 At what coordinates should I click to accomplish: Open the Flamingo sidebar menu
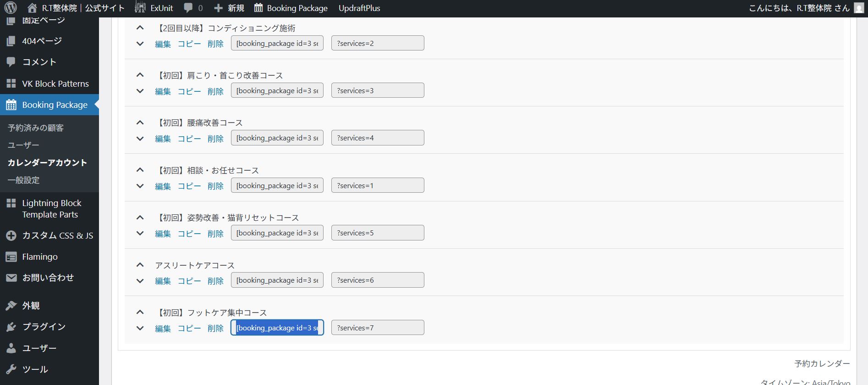[40, 257]
